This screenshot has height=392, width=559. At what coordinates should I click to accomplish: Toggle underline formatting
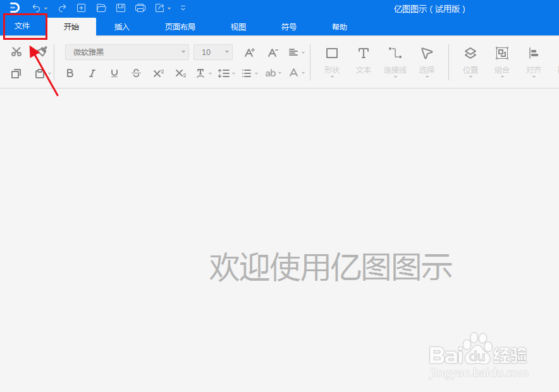coord(114,73)
